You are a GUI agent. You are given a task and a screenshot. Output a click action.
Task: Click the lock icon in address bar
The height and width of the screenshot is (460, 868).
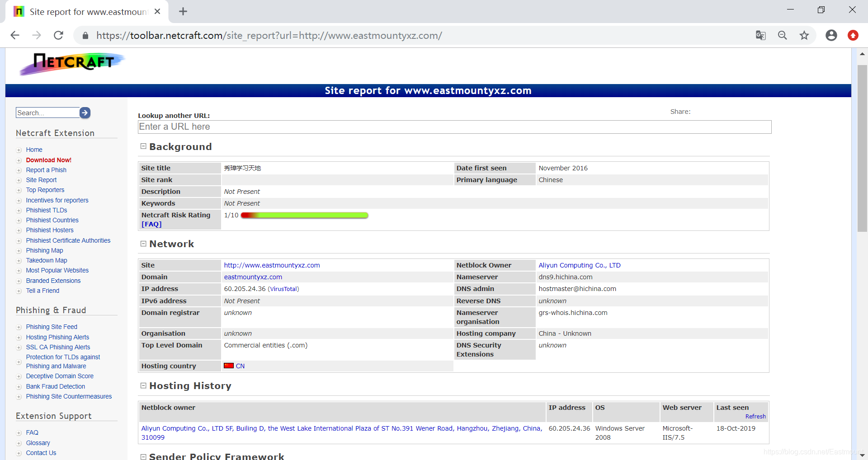coord(85,35)
